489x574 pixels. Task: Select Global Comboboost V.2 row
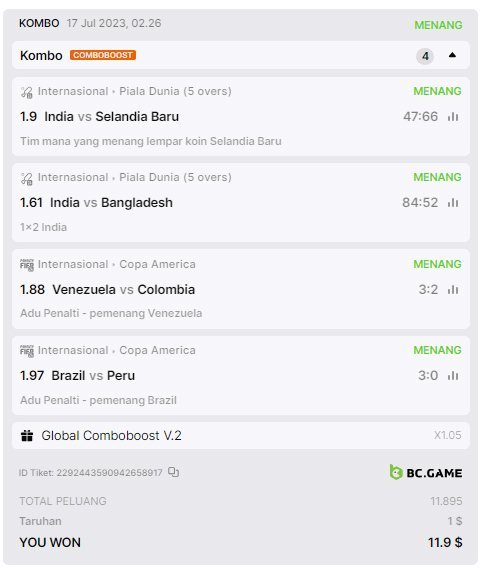241,436
